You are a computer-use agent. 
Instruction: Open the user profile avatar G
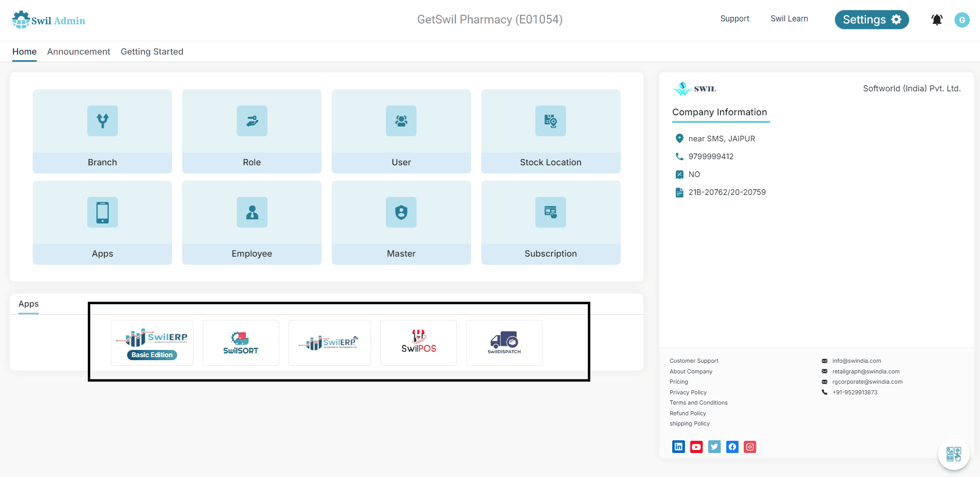click(962, 20)
